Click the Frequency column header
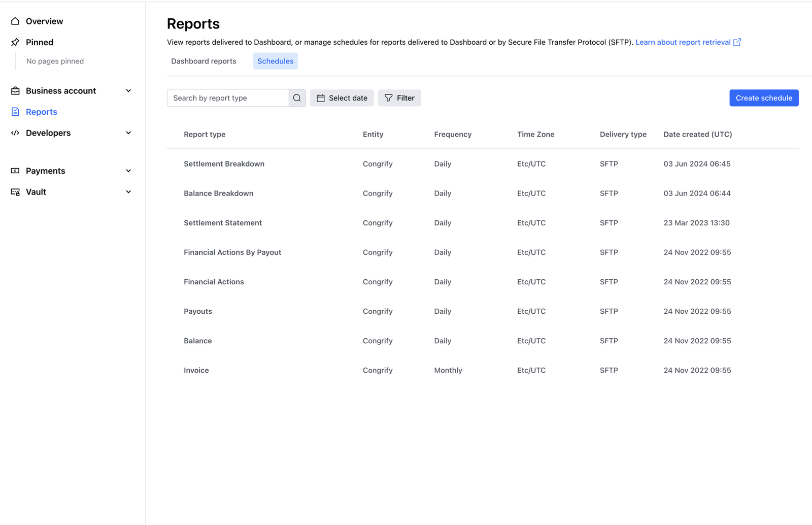The width and height of the screenshot is (812, 525). [x=453, y=135]
